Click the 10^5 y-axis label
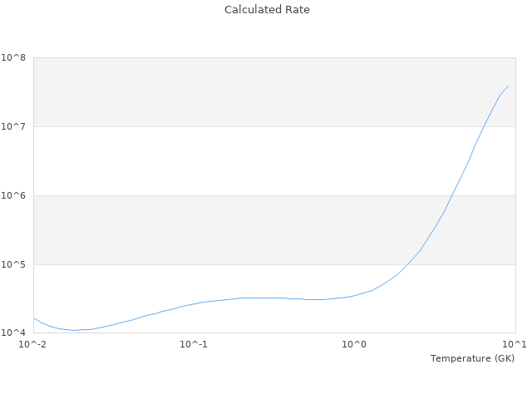 coord(13,264)
